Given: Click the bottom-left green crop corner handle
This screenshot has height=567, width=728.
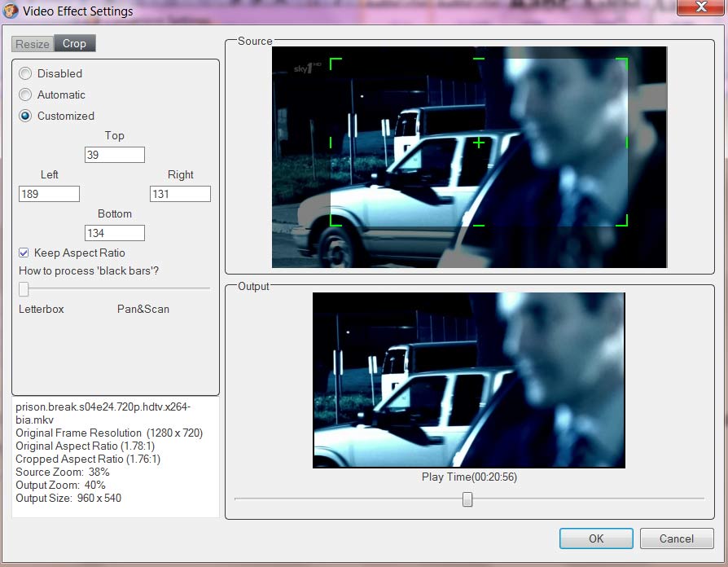Looking at the screenshot, I should coord(335,221).
